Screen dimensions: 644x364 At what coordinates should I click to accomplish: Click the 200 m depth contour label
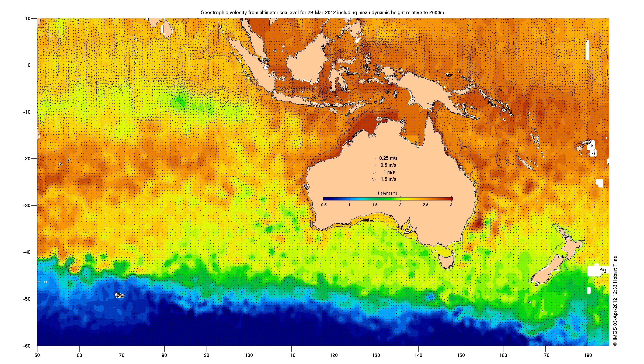368,220
